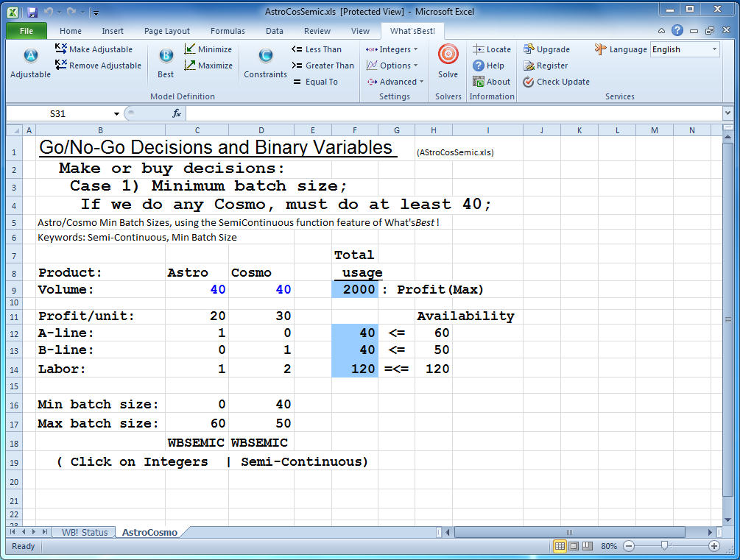Expand the Integers dropdown
Screen dimensions: 740x560
(392, 49)
